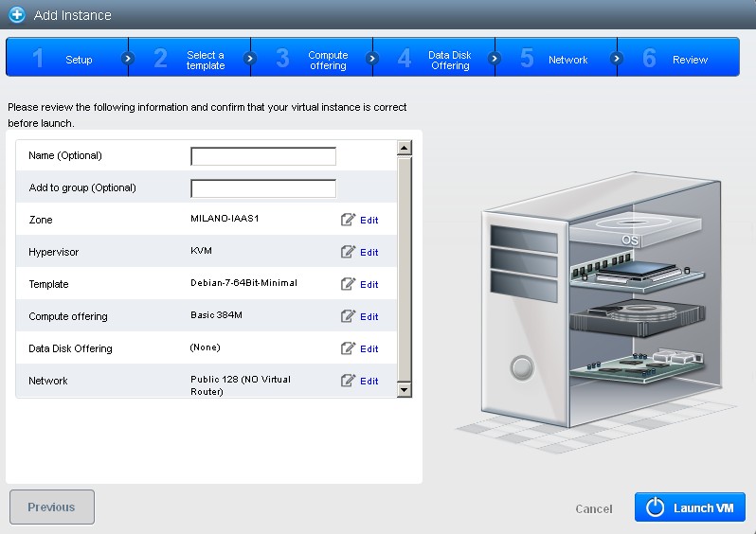Click the edit icon for Zone row
The image size is (756, 534).
click(x=348, y=220)
